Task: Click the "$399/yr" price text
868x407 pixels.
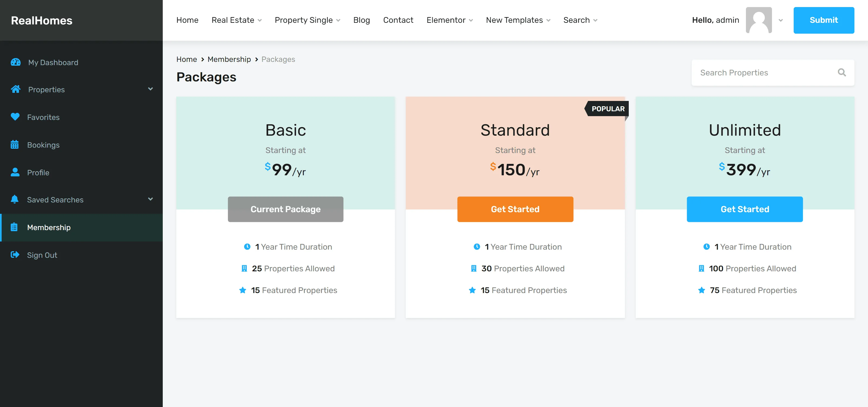Action: (x=744, y=170)
